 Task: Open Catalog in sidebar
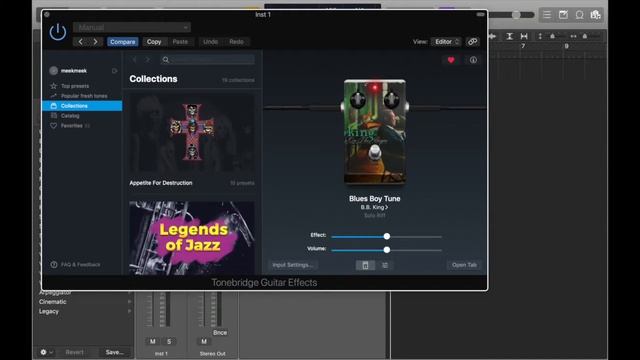pyautogui.click(x=70, y=116)
